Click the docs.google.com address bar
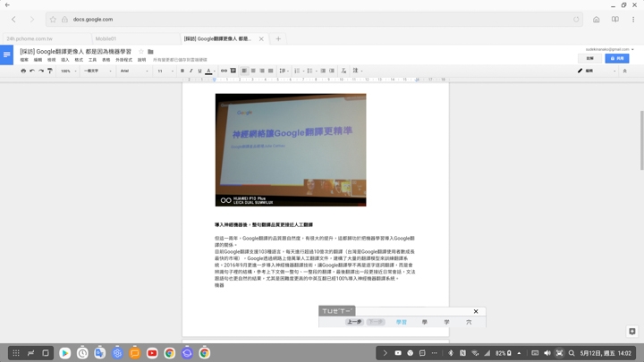Screen dimensions: 644x362 [x=314, y=20]
